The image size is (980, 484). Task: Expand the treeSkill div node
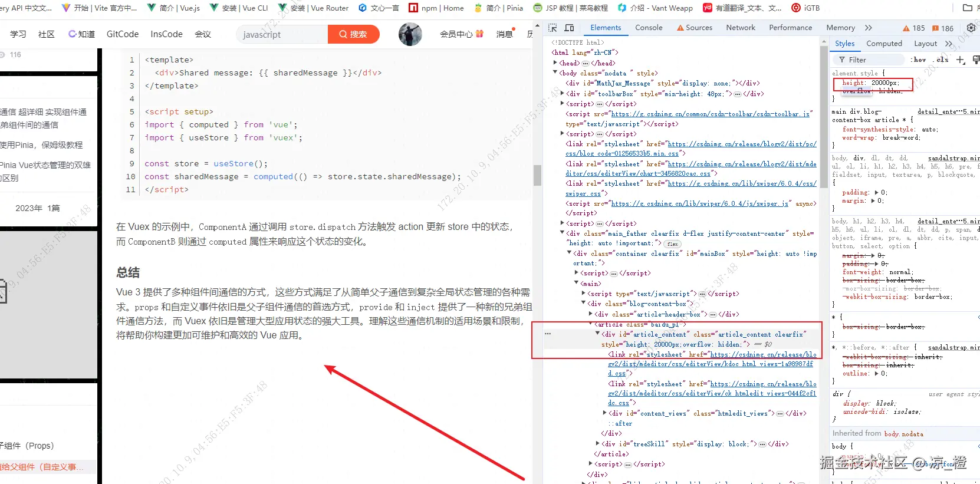click(x=597, y=443)
